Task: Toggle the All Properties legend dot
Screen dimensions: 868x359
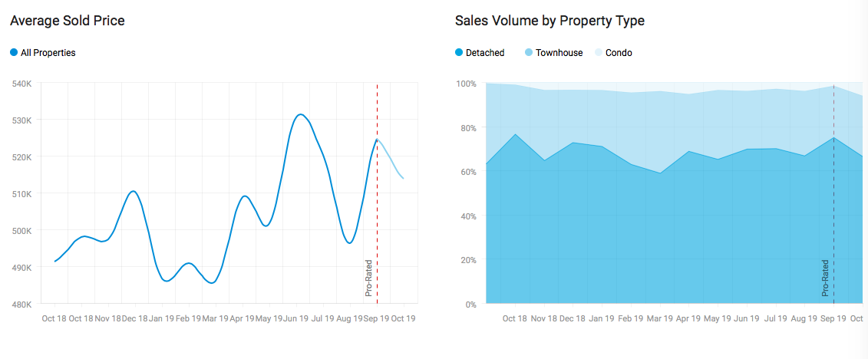Action: coord(14,53)
